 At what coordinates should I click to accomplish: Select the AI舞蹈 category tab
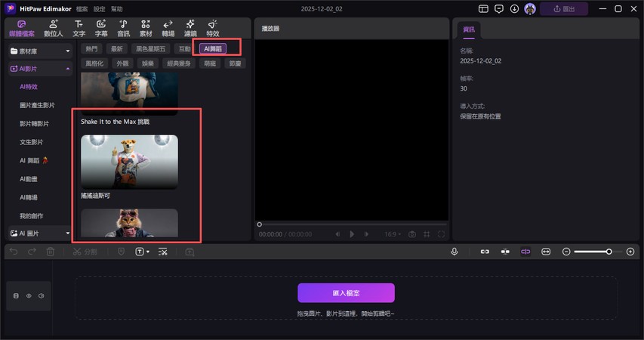click(x=213, y=48)
